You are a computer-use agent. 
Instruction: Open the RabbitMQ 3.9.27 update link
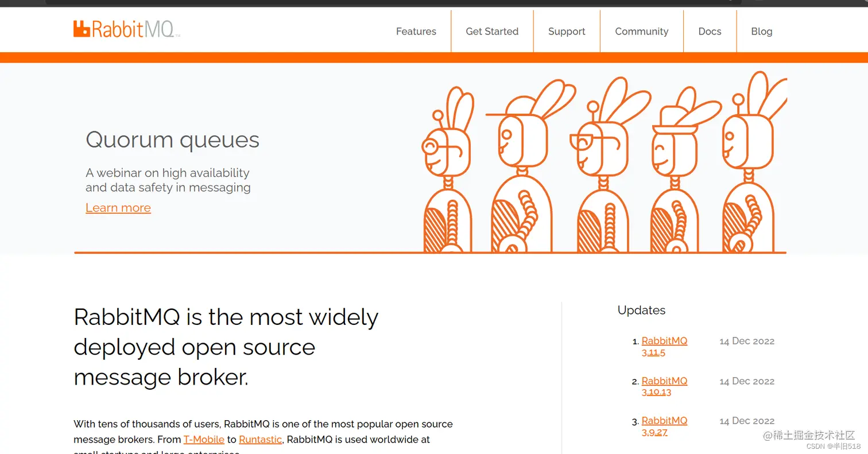[x=664, y=426]
